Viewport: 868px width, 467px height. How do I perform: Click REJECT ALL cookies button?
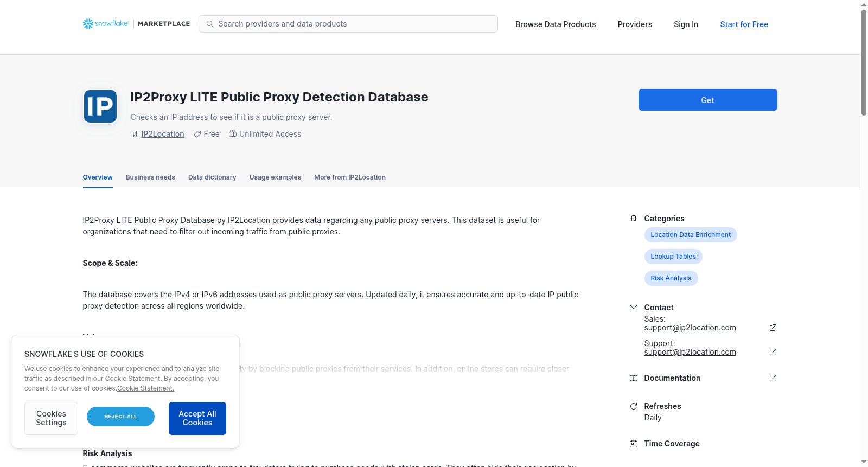pos(120,417)
